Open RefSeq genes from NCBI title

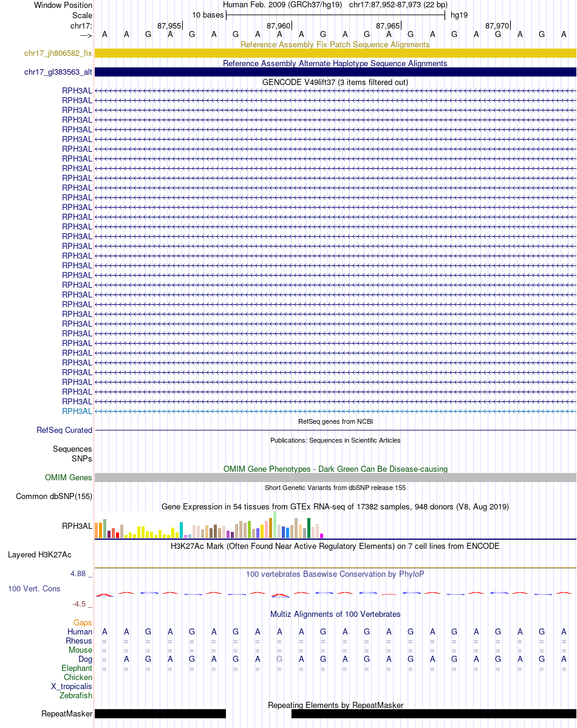335,421
